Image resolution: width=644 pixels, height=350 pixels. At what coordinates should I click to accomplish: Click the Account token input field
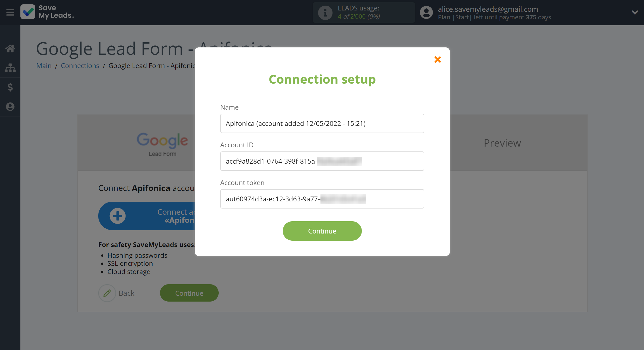(x=322, y=198)
